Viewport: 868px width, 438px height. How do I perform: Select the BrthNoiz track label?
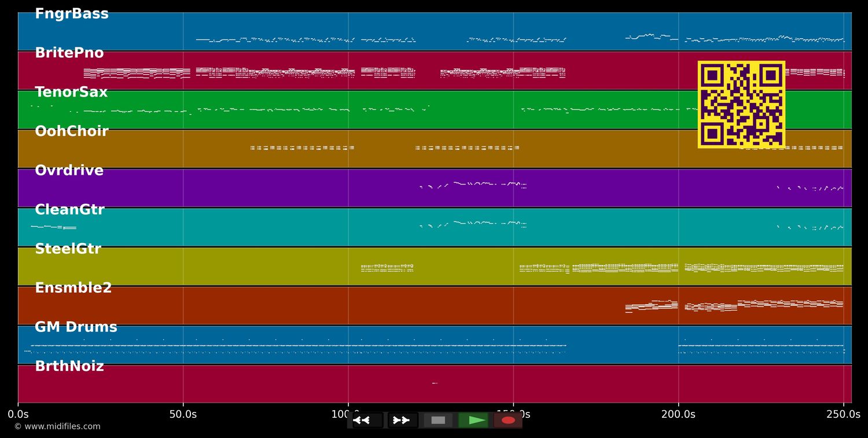pyautogui.click(x=70, y=366)
